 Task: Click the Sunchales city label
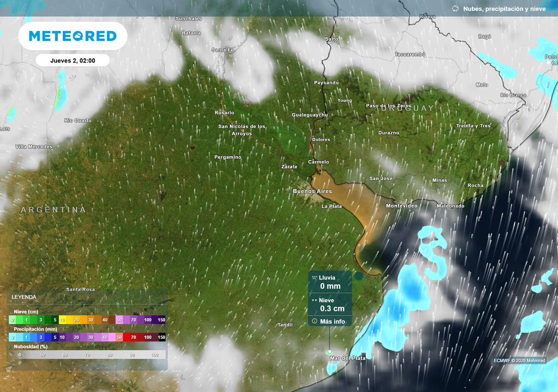pos(189,19)
